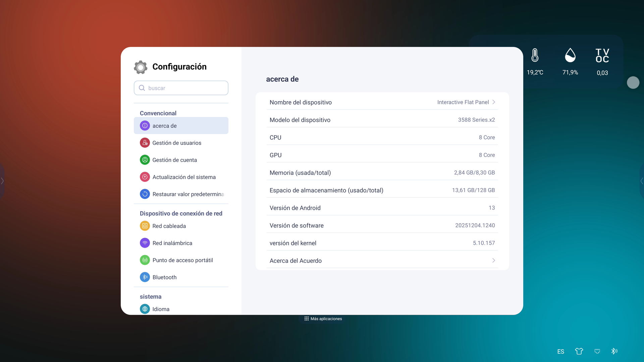Click the thermometer temperature icon

click(535, 55)
